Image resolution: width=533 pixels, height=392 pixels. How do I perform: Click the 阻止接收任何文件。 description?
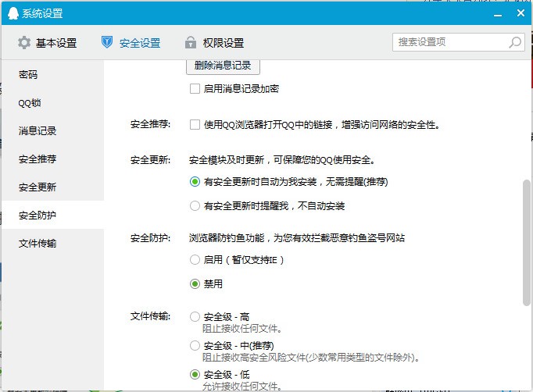point(242,329)
